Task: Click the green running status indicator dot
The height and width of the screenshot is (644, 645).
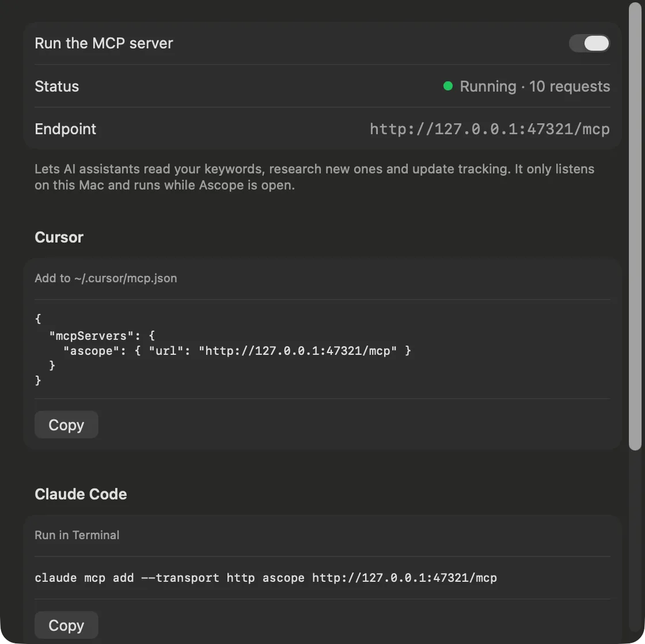Action: coord(448,86)
